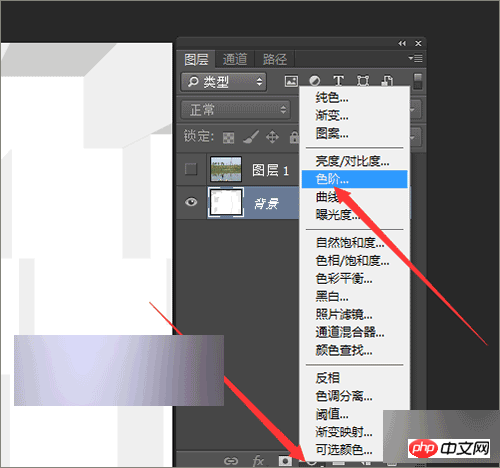Hide the 背景 layer with eye icon
The height and width of the screenshot is (468, 500).
point(191,202)
